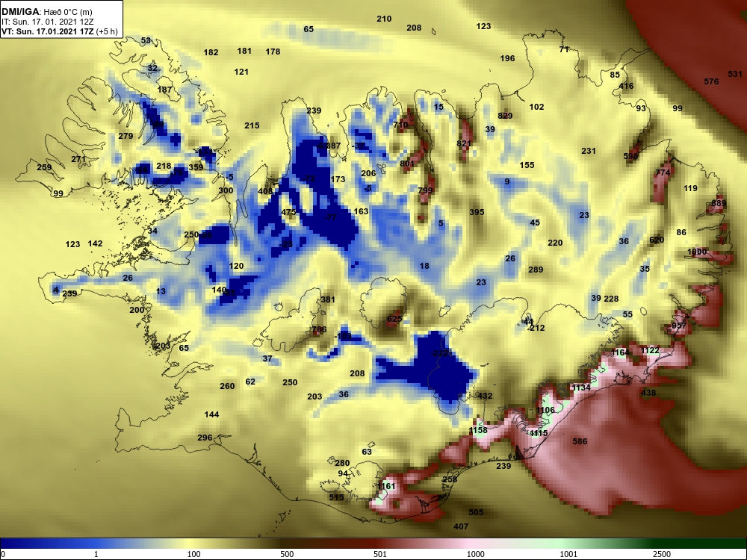
Task: Click the map value '416'
Action: pyautogui.click(x=626, y=86)
